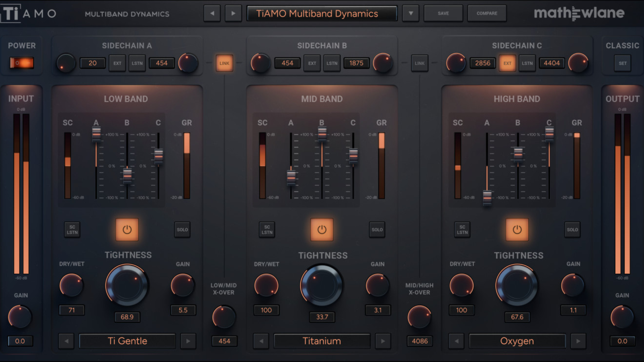Select next High Band mode after Oxygen
Viewport: 644px width, 362px height.
point(578,341)
